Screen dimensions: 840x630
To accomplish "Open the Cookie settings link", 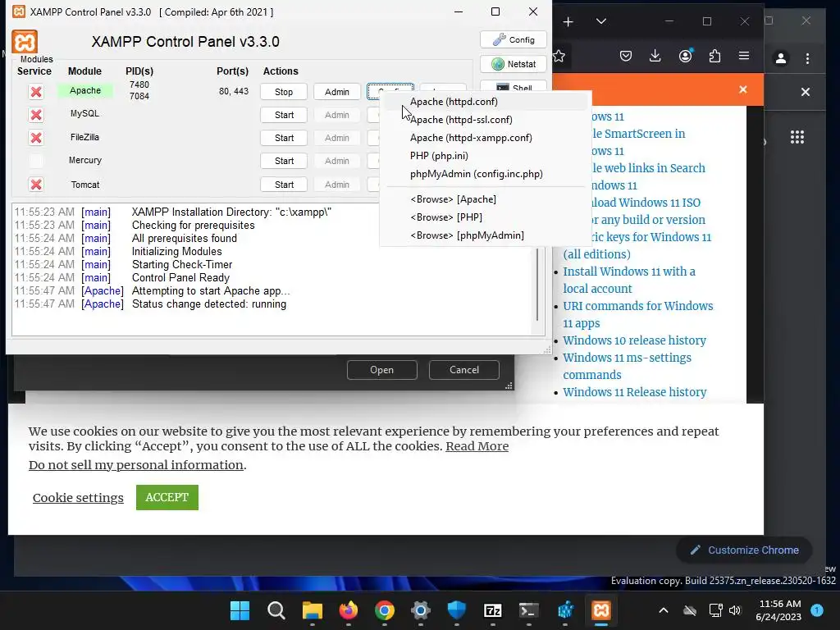I will 78,498.
